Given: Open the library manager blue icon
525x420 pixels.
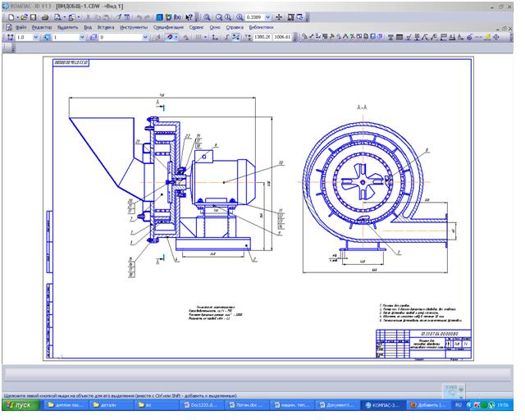Looking at the screenshot, I should tap(160, 17).
